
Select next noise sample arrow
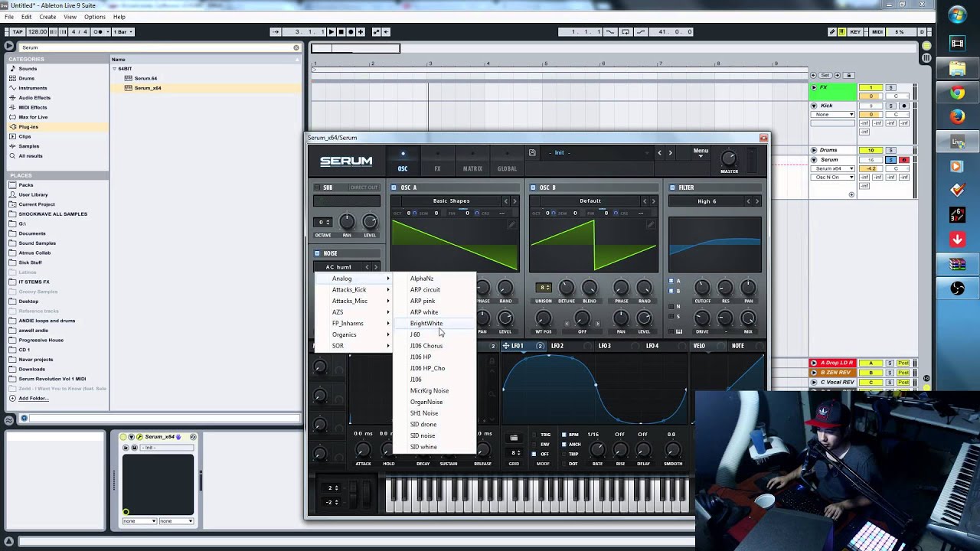(x=376, y=267)
